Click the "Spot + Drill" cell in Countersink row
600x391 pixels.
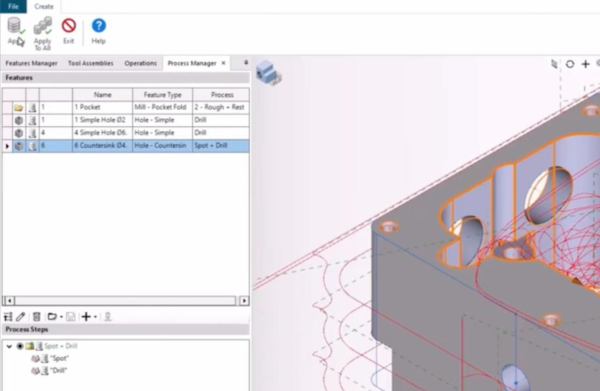(221, 145)
